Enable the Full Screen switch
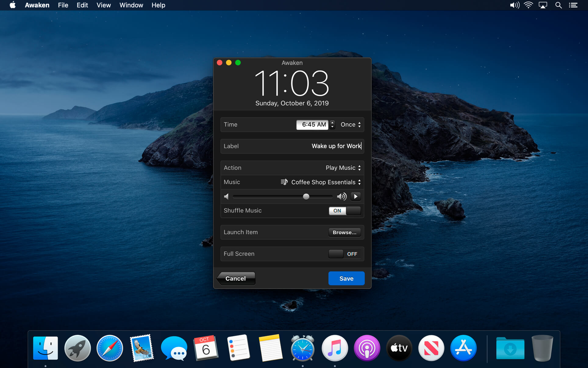The width and height of the screenshot is (588, 368). [x=344, y=254]
